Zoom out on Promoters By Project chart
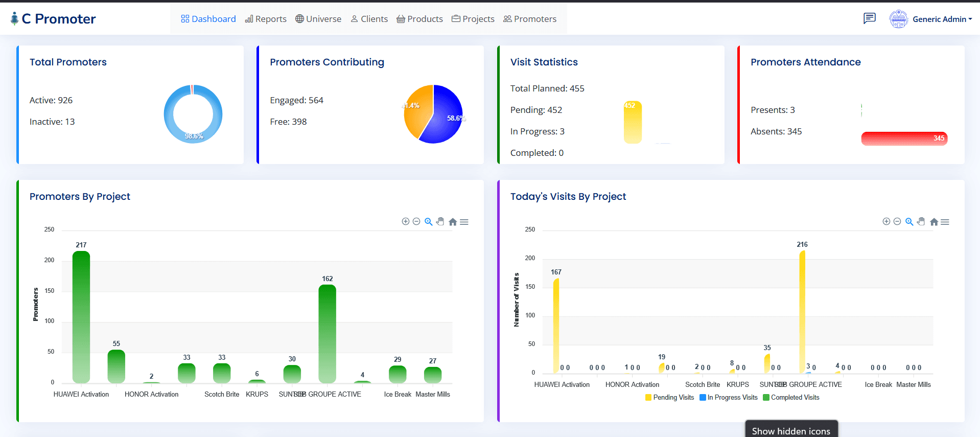The height and width of the screenshot is (437, 980). coord(416,221)
